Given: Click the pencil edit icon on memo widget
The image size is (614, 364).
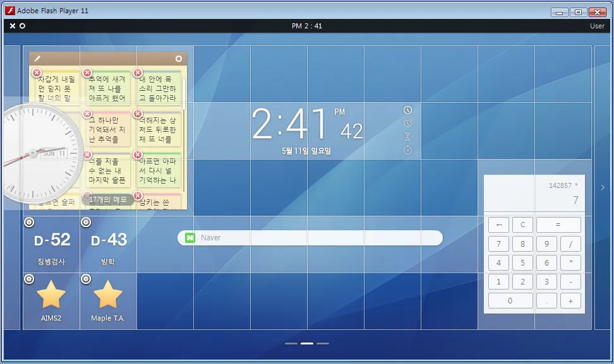Looking at the screenshot, I should [x=37, y=59].
